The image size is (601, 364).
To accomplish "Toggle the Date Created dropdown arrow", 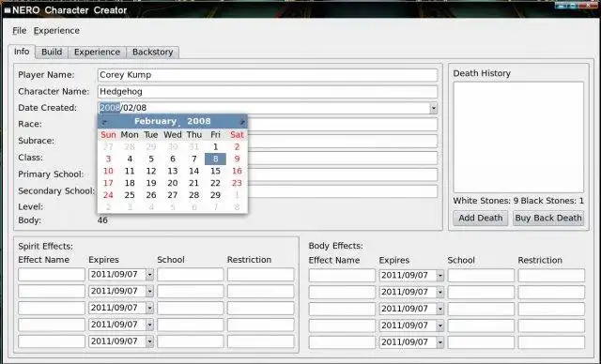I will [433, 108].
